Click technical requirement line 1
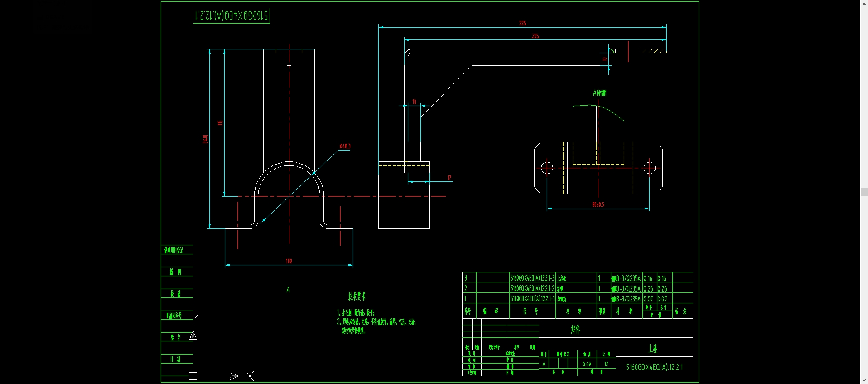This screenshot has height=384, width=868. click(356, 312)
